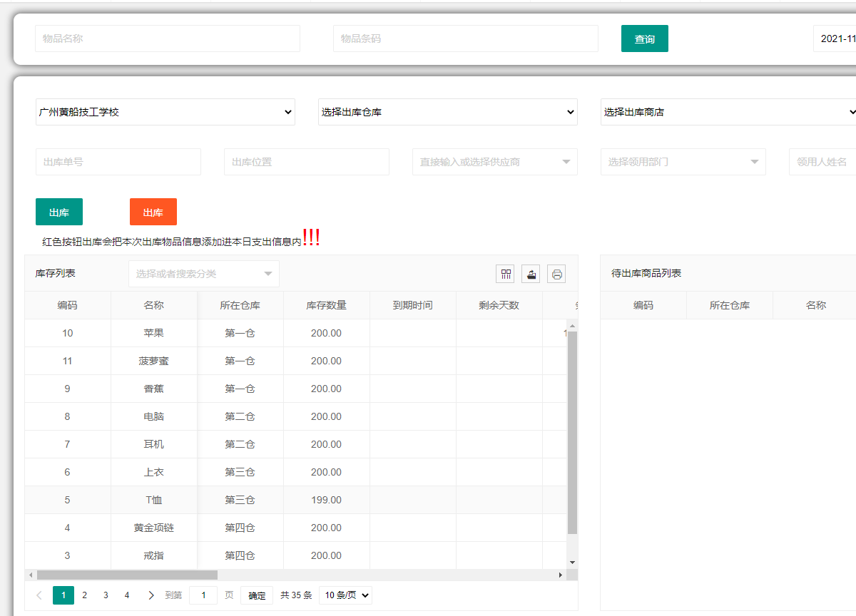Click the vertical scrollbar down arrow

[x=572, y=563]
